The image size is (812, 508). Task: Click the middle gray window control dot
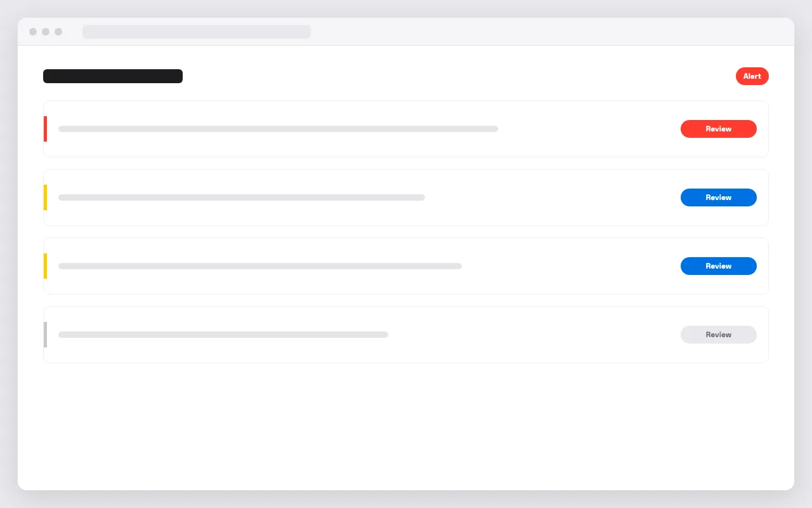[46, 32]
